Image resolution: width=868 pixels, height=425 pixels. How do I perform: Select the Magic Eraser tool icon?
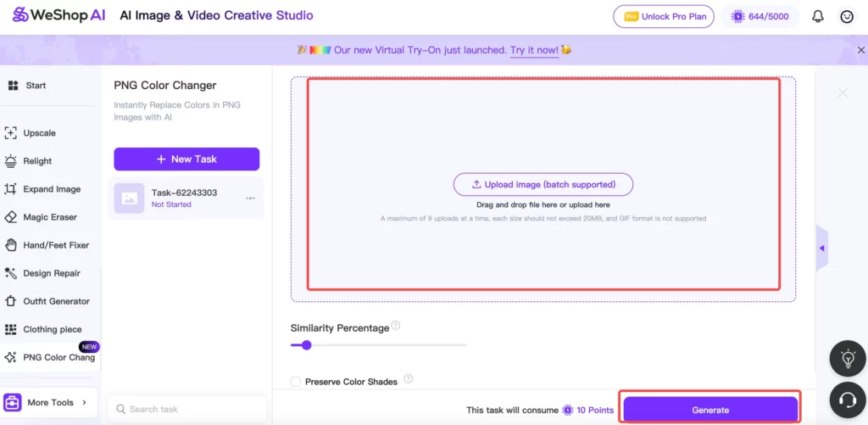tap(10, 217)
